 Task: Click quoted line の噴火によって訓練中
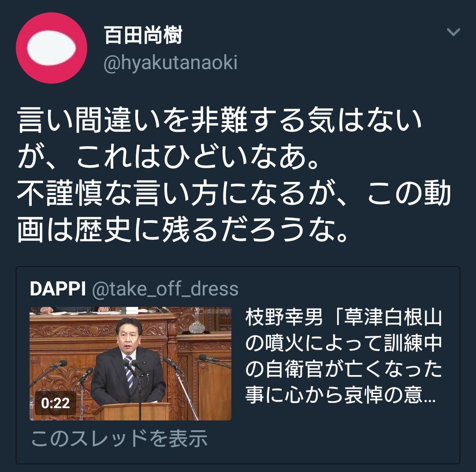tap(343, 343)
